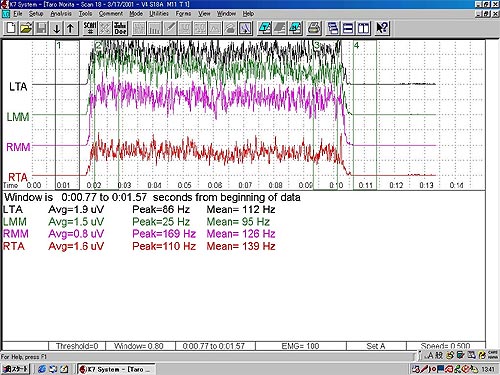The width and height of the screenshot is (500, 375).
Task: Click the Start button on taskbar
Action: click(x=16, y=369)
